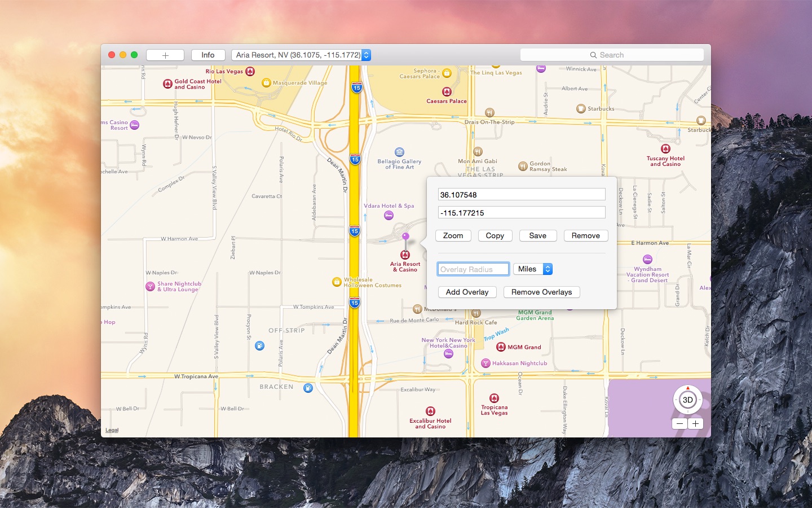Viewport: 812px width, 508px height.
Task: Click Remove Overlays button
Action: point(542,292)
